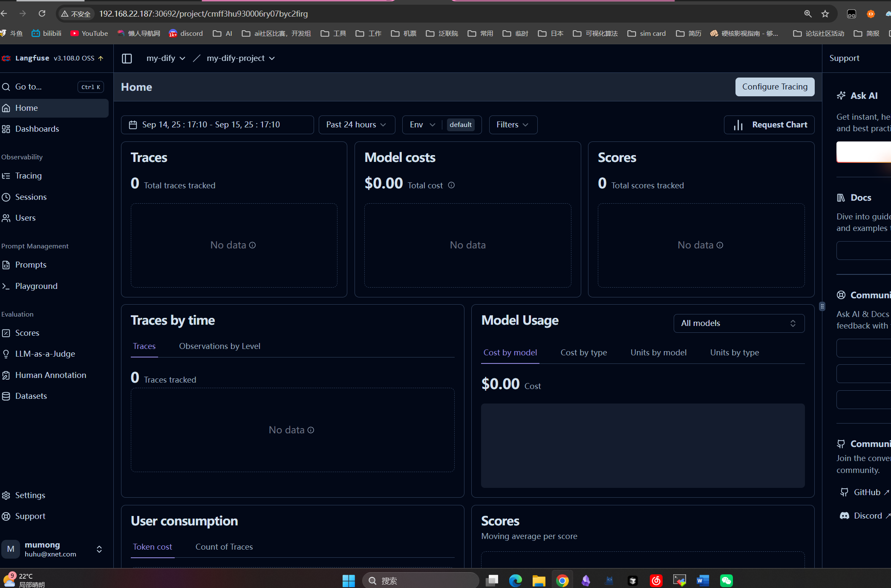
Task: Switch to Count of Traces tab
Action: (x=224, y=547)
